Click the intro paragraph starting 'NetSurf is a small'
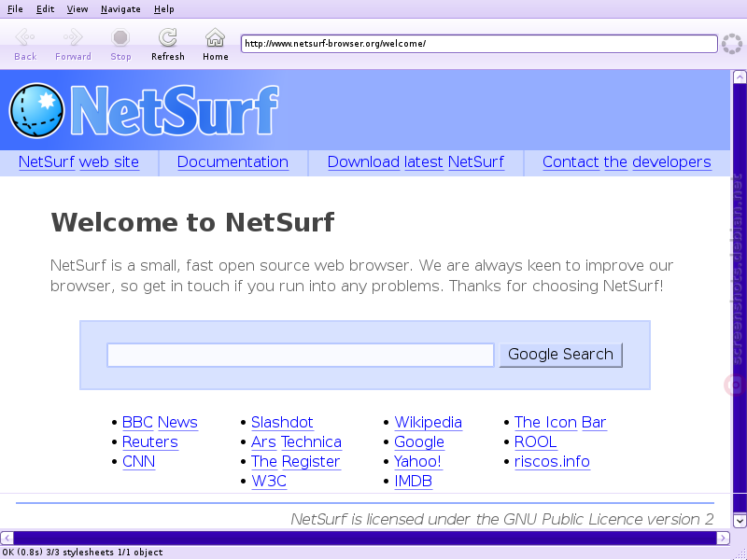 click(361, 275)
